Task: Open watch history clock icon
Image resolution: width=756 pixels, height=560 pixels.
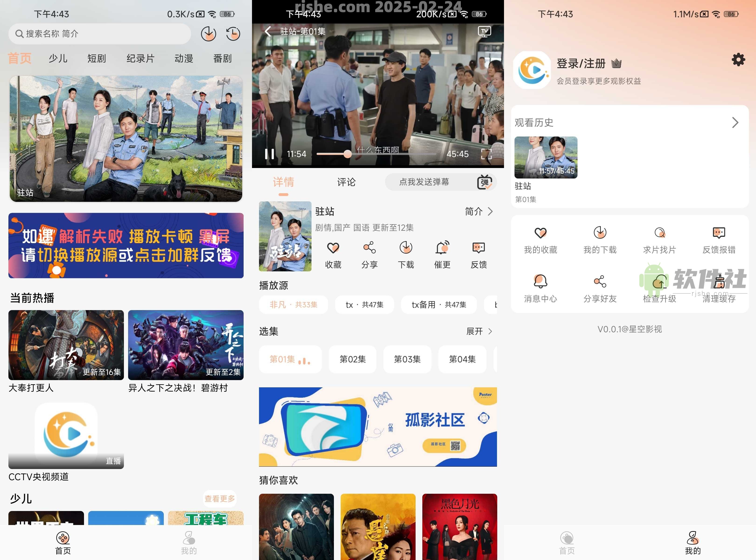Action: 233,34
